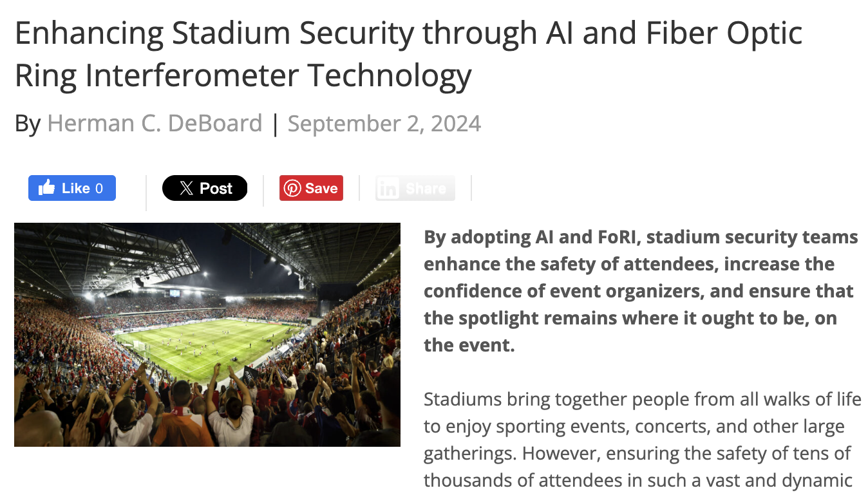
Task: Open author link Herman C. DeBoard
Action: (x=155, y=122)
